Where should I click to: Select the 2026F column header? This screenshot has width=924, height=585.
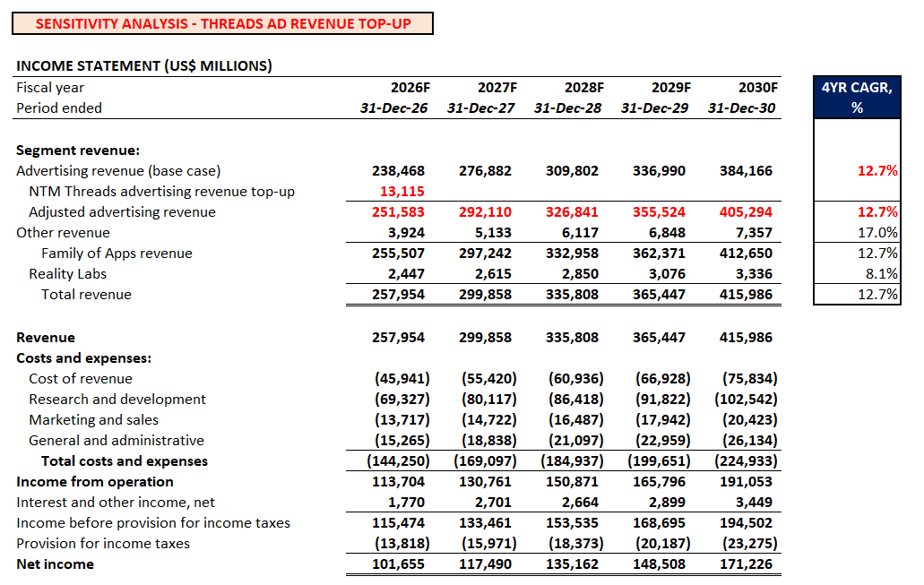[410, 87]
